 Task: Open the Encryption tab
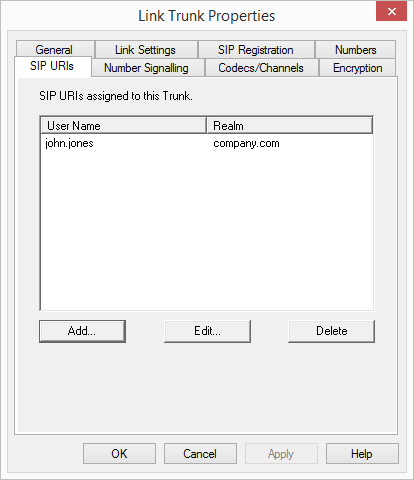(358, 68)
